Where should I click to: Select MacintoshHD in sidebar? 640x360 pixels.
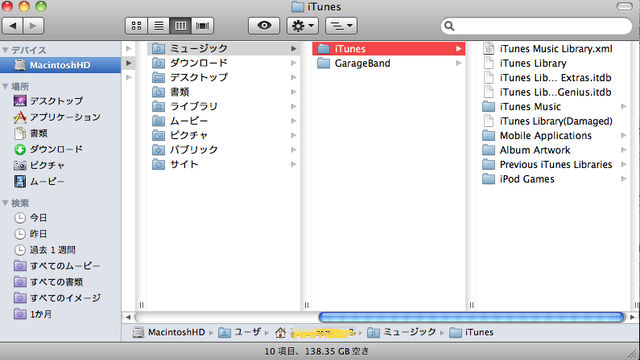point(60,65)
